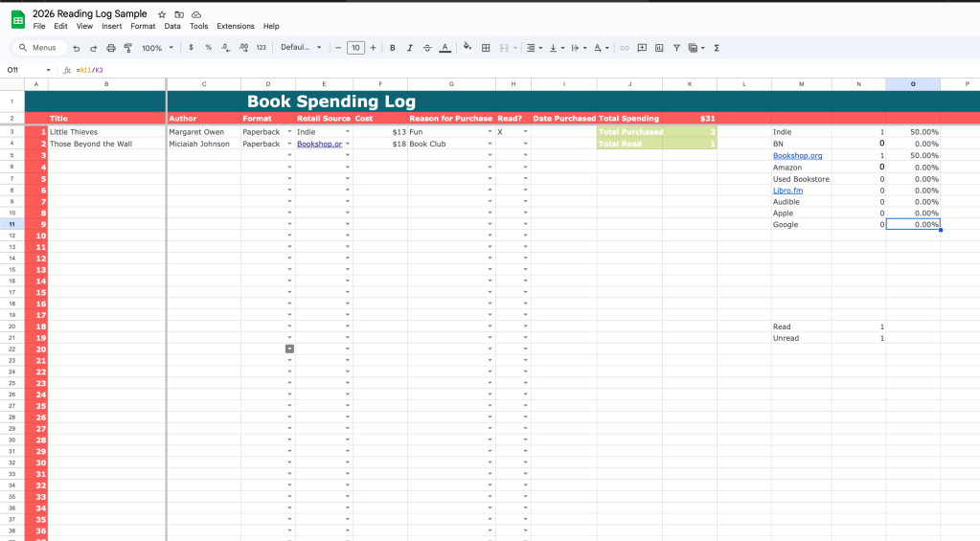Open Read? dropdown for Little Thieves row
Screen dimensions: 980x541
click(525, 132)
